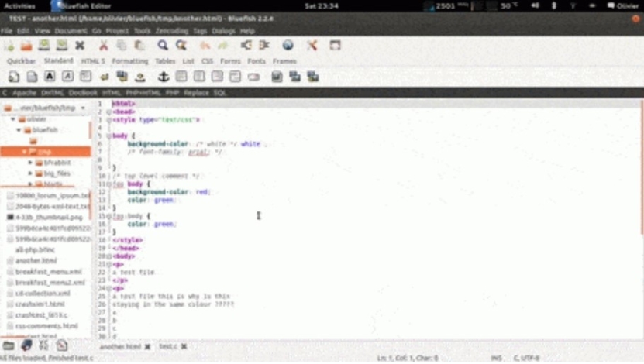Screen dimensions: 644x364
Task: Click the QuickStart icon in HTML toolbar
Action: (14, 77)
